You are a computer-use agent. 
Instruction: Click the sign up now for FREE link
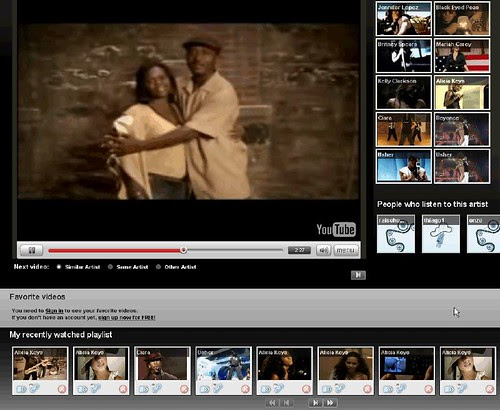click(127, 317)
